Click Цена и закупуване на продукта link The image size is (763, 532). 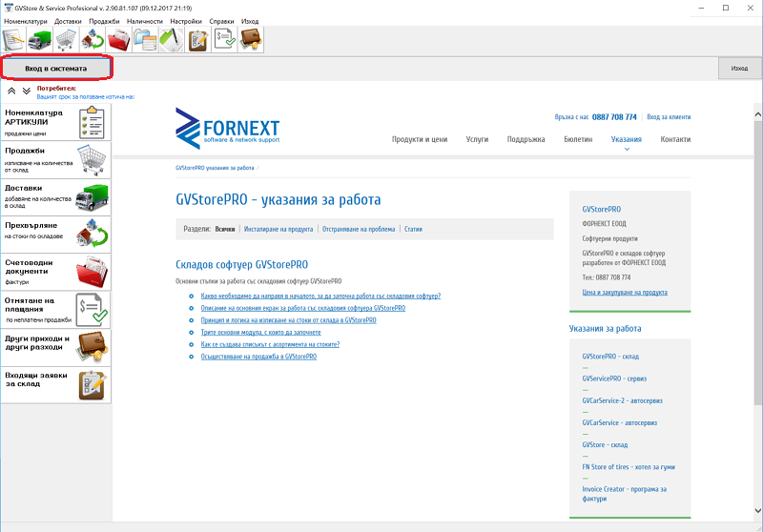tap(625, 293)
